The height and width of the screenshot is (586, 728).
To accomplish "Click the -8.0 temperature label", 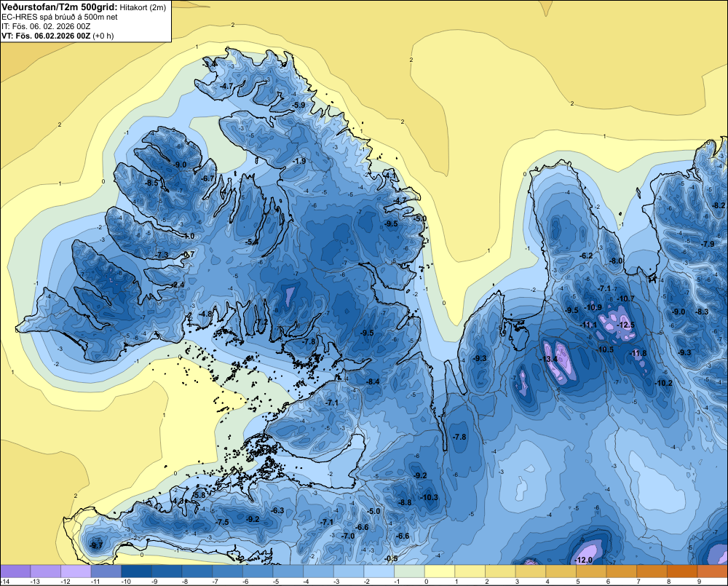I will coord(616,261).
